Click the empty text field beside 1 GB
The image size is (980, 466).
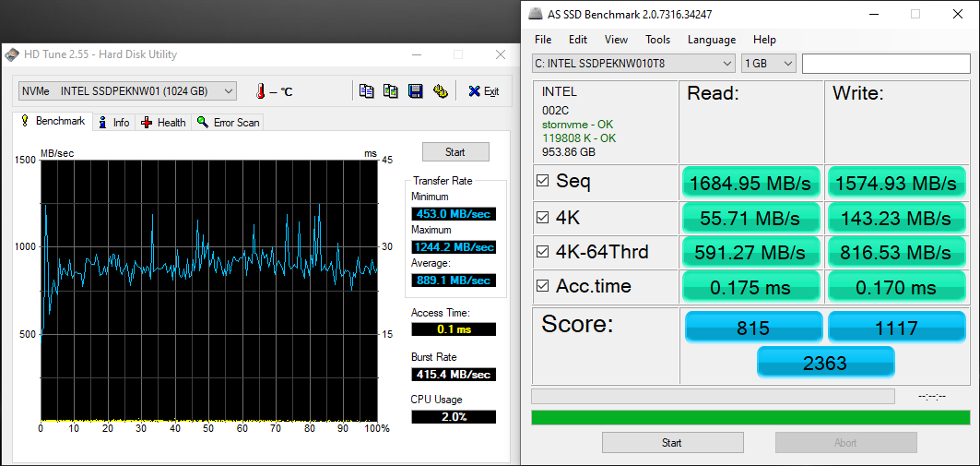pos(886,63)
